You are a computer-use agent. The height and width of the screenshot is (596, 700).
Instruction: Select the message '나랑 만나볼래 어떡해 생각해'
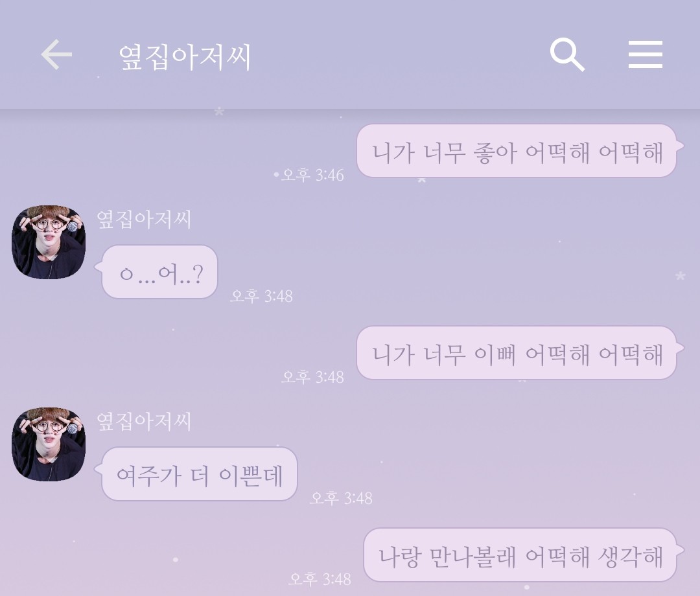click(x=521, y=555)
